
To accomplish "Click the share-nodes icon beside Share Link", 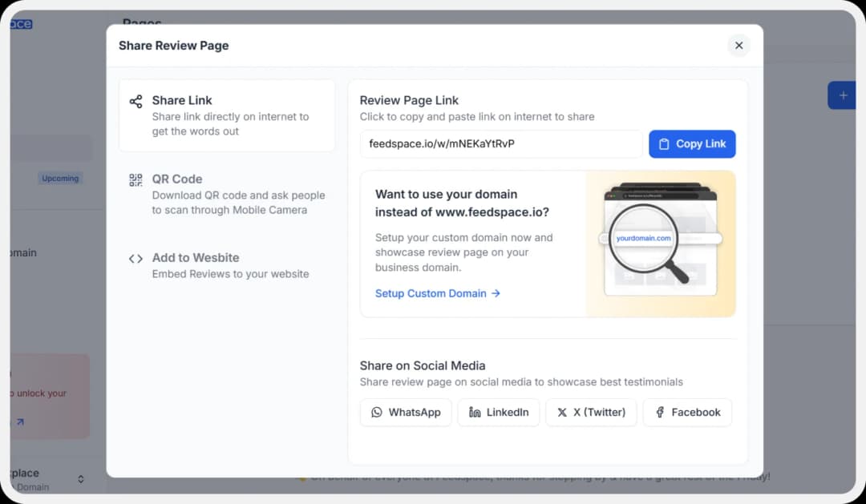I will 136,99.
